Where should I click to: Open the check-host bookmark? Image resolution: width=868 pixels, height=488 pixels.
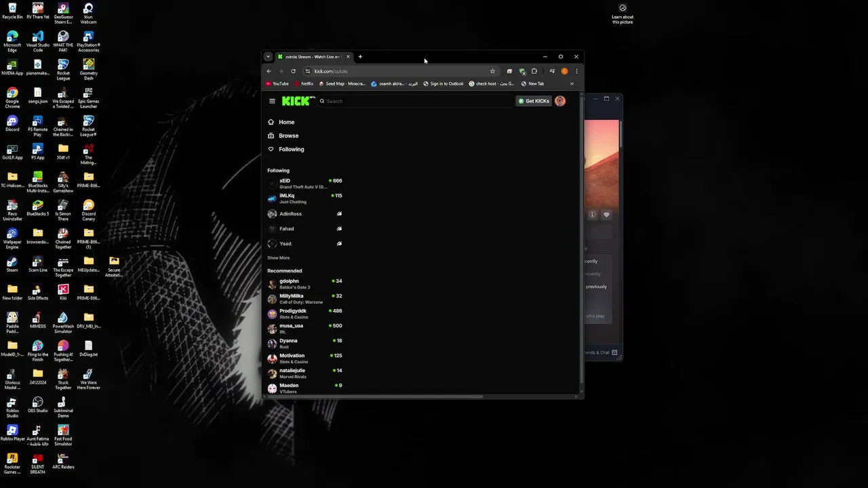(491, 84)
